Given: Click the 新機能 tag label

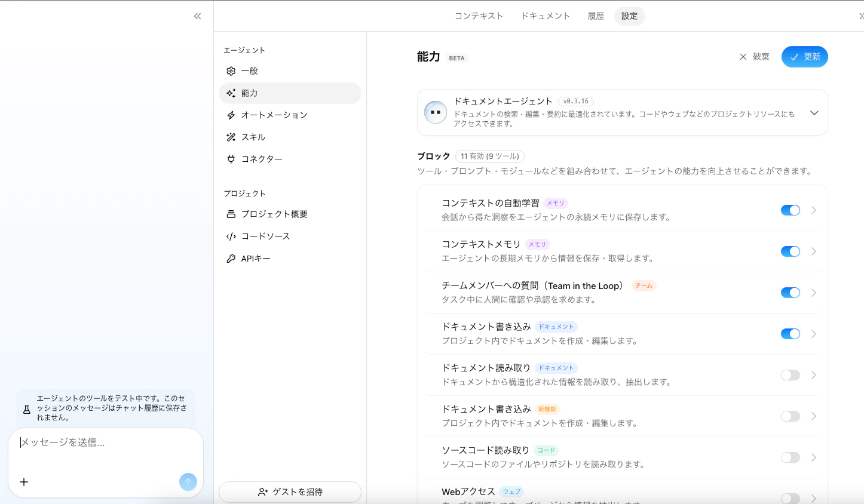Looking at the screenshot, I should click(x=547, y=410).
